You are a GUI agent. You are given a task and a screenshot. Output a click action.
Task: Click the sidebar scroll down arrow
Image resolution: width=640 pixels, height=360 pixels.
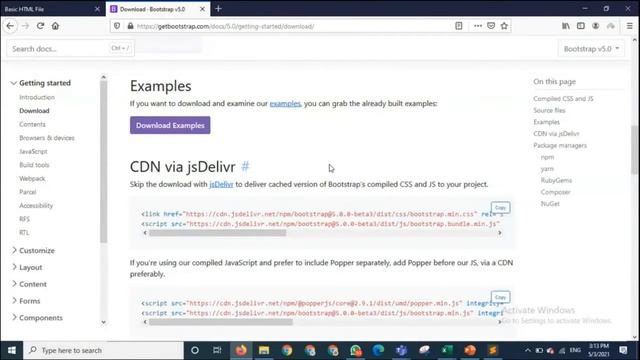[x=103, y=322]
